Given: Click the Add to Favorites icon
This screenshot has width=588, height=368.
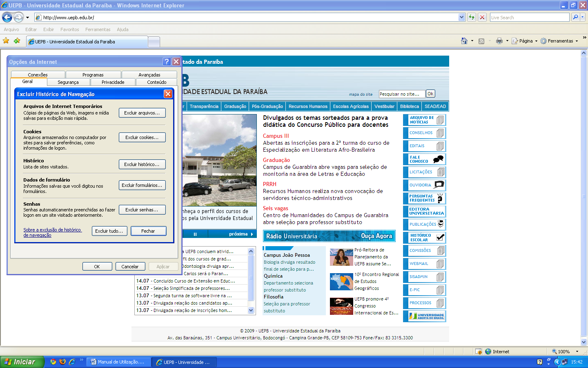Looking at the screenshot, I should (17, 40).
